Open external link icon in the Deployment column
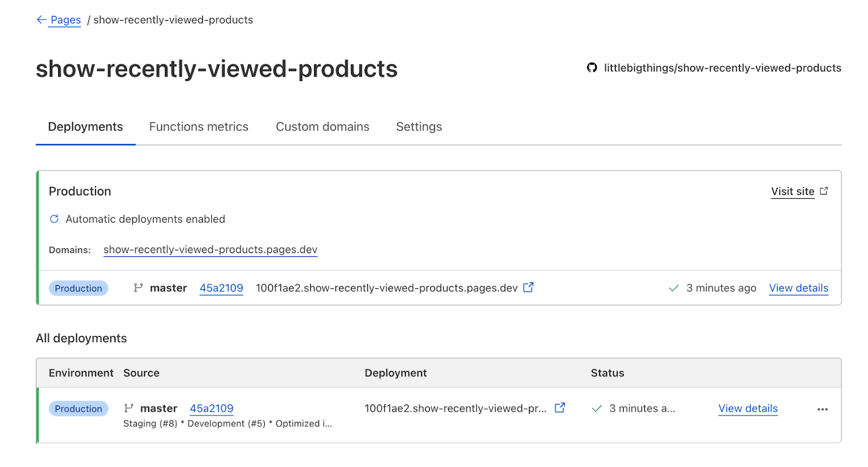 coord(560,408)
